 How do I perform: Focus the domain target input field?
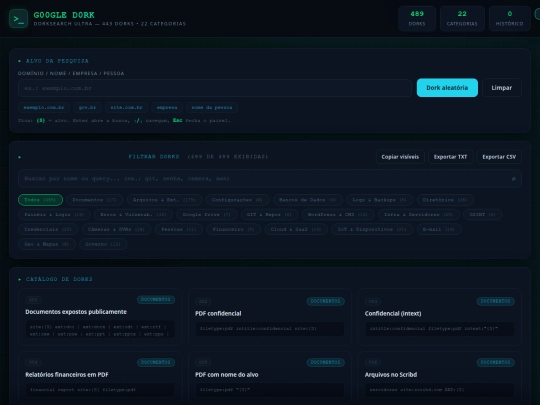coord(215,88)
